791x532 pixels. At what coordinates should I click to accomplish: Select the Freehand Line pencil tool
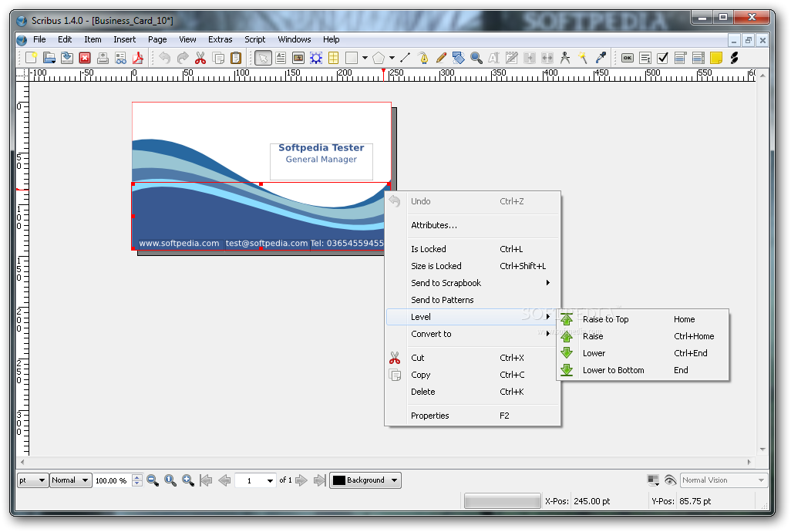(441, 58)
